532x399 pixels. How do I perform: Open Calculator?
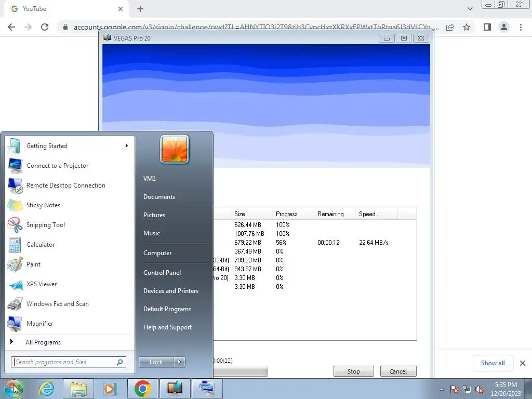coord(70,245)
